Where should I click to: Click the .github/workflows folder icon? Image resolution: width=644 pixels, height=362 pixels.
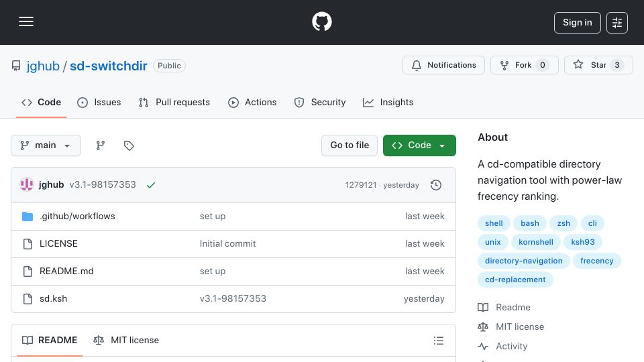28,217
